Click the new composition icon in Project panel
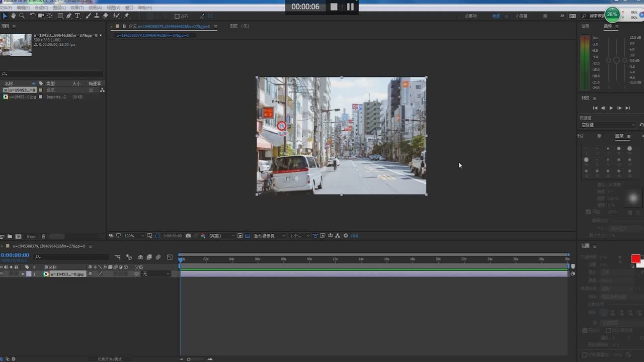Viewport: 644px width, 362px height. [18, 236]
